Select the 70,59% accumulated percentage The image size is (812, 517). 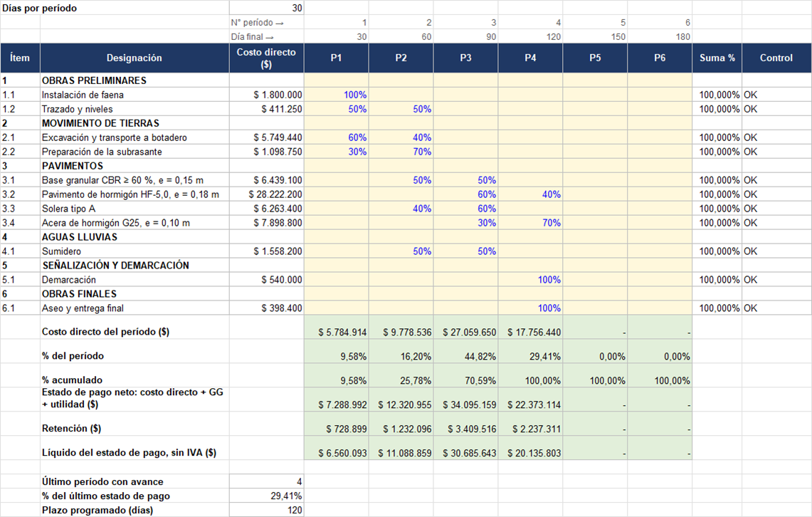[x=465, y=375]
